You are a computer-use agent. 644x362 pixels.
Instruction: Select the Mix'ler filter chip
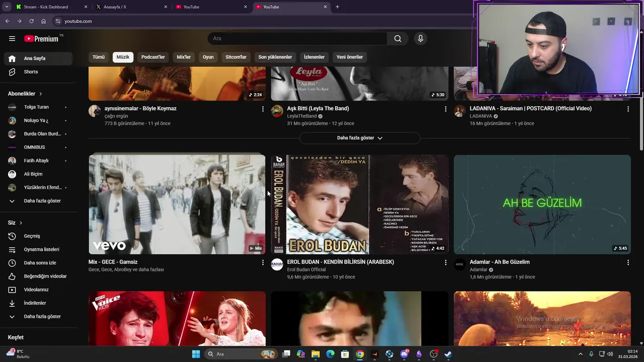point(184,57)
